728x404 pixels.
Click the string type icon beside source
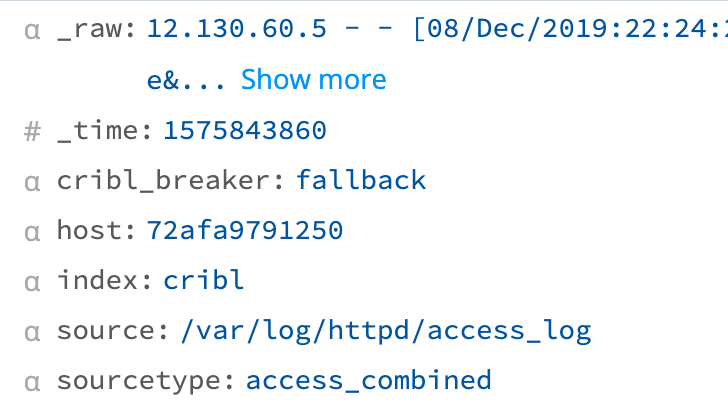(32, 333)
